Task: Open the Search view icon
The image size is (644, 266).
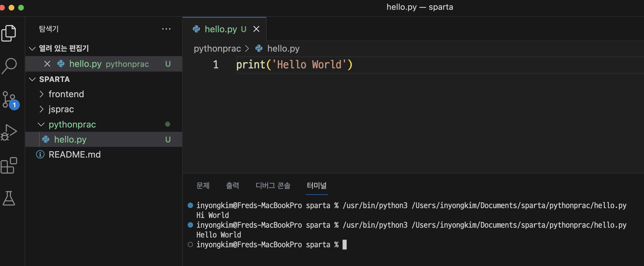Action: [x=9, y=66]
